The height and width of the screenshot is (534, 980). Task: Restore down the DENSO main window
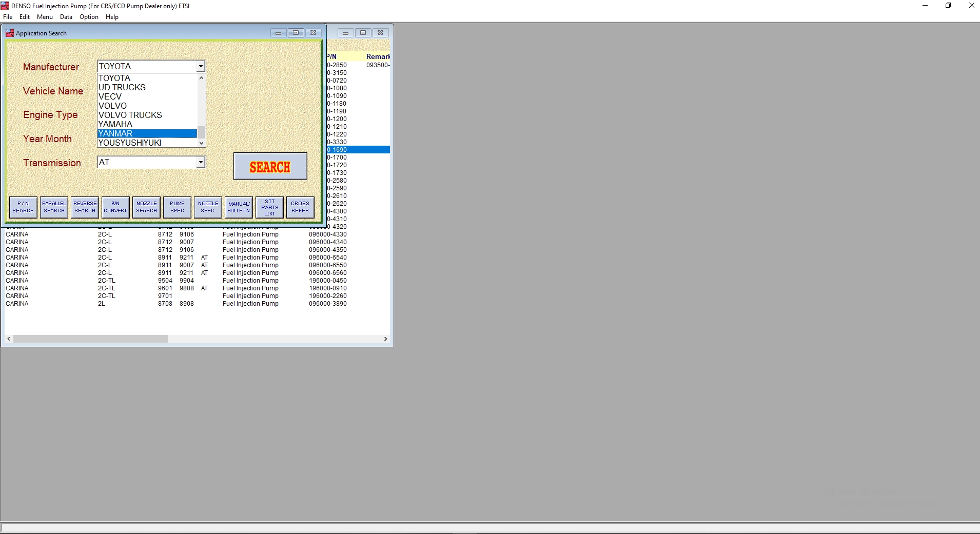948,6
